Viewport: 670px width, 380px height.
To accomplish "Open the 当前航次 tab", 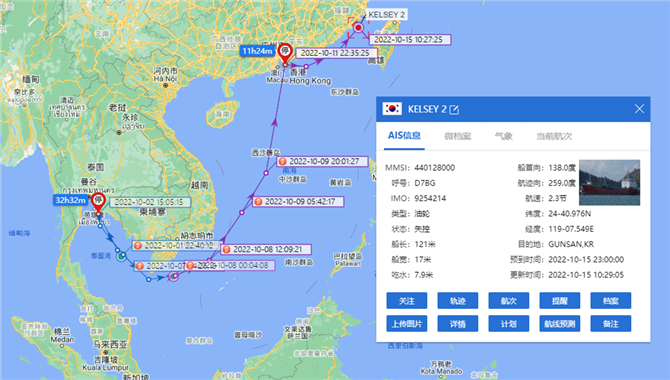I will [x=554, y=136].
